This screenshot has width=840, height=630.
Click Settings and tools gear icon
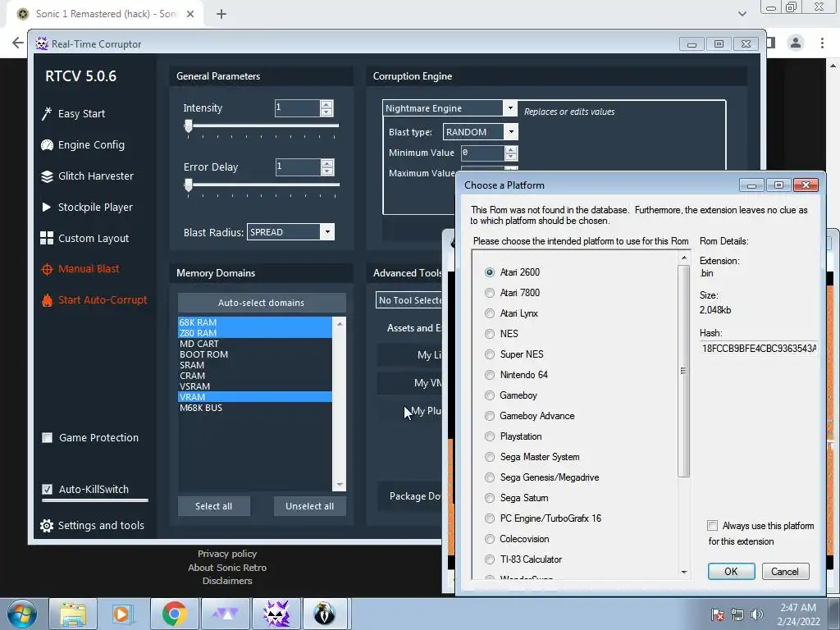click(47, 526)
